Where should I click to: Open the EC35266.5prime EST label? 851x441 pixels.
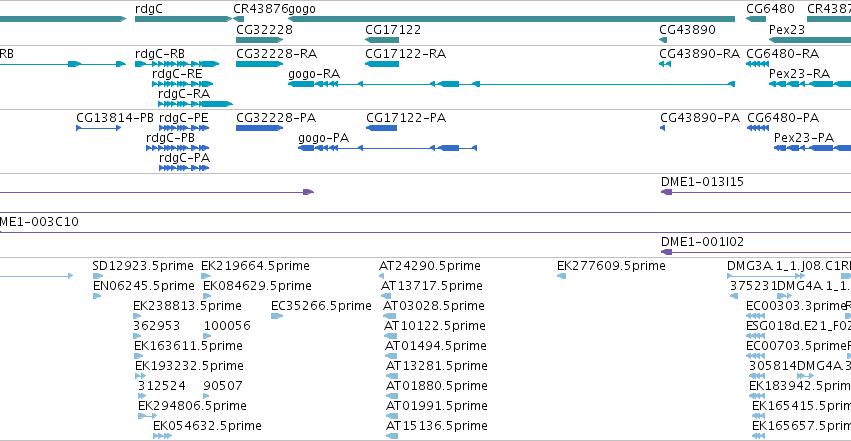coord(321,306)
